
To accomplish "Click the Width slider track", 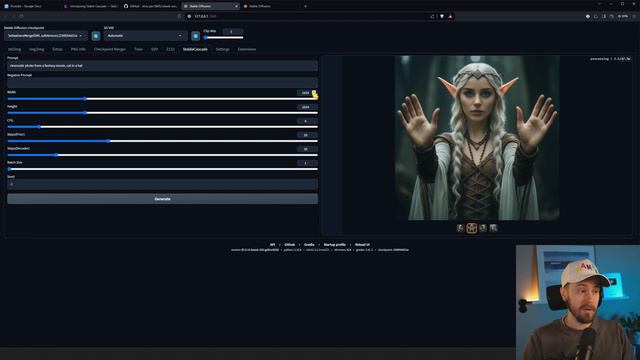I will point(162,99).
